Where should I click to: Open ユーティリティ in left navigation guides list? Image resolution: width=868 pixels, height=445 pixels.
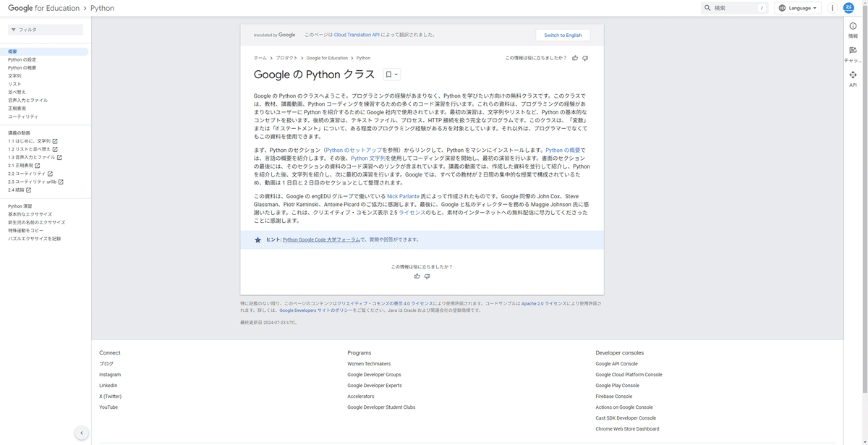point(23,116)
